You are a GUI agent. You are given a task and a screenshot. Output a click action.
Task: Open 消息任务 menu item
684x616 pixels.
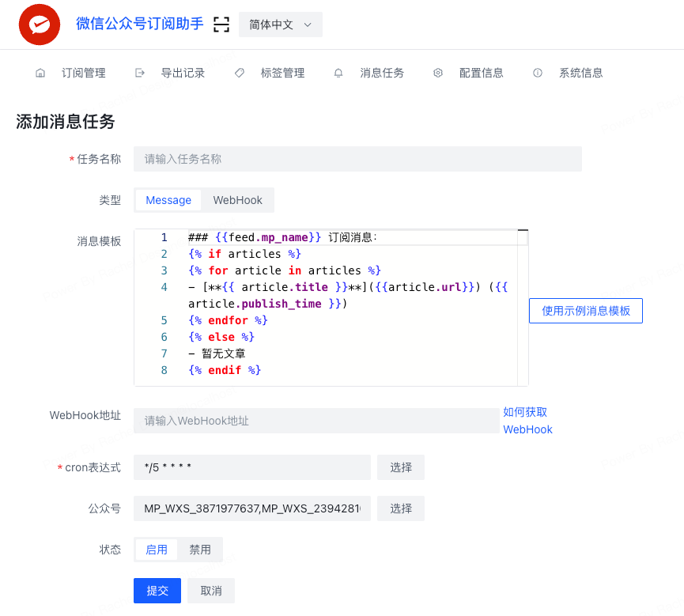[x=382, y=73]
